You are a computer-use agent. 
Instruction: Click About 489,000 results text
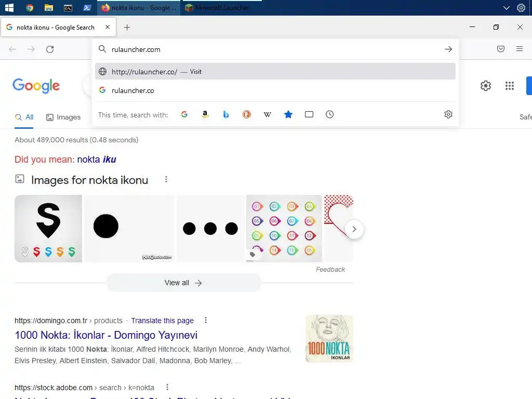(x=76, y=140)
